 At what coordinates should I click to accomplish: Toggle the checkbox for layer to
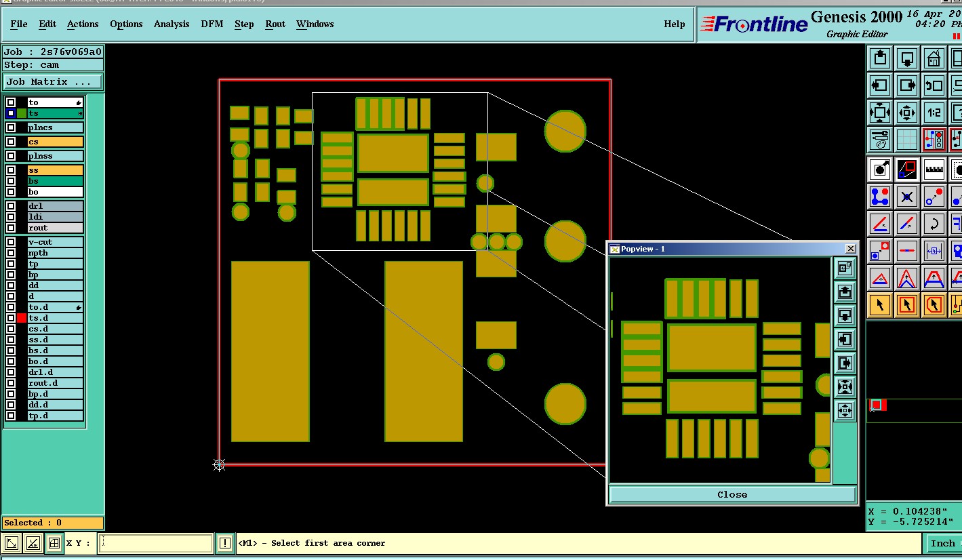click(x=11, y=102)
